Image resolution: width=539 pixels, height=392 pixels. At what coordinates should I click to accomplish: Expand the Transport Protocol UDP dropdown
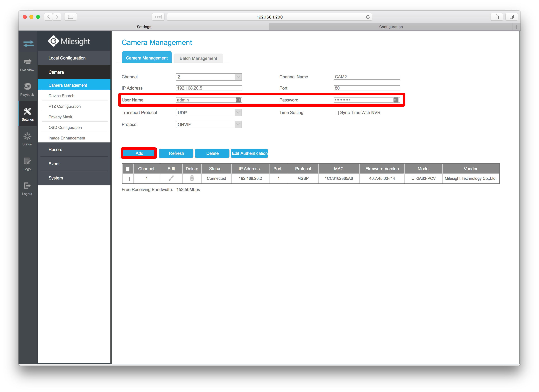pos(208,113)
